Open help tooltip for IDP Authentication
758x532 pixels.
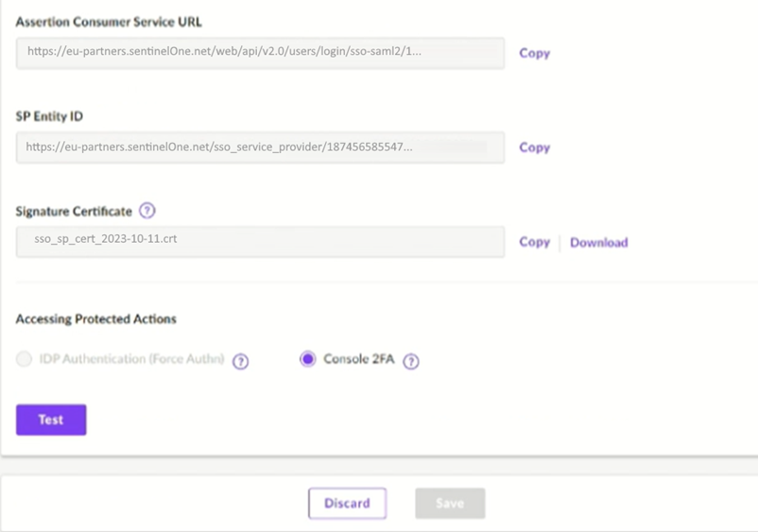[241, 361]
